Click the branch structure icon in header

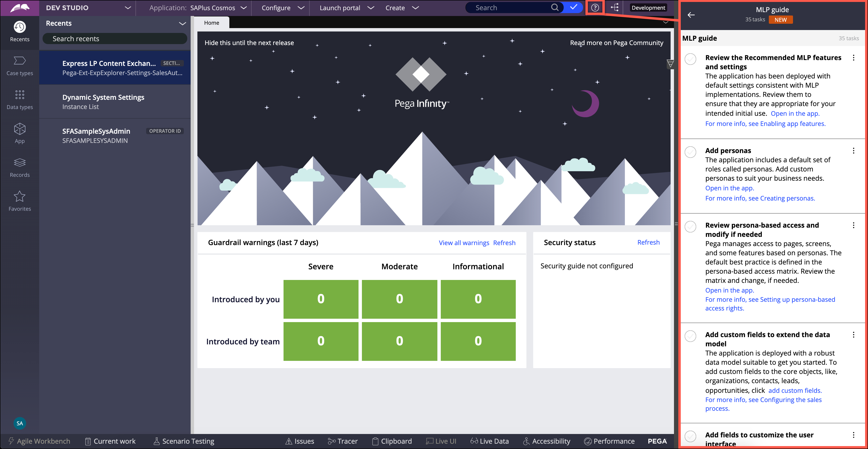click(x=615, y=8)
